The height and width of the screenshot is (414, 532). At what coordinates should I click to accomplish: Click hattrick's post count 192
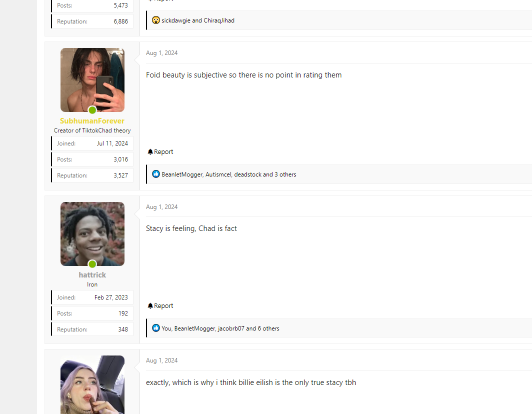(x=123, y=313)
